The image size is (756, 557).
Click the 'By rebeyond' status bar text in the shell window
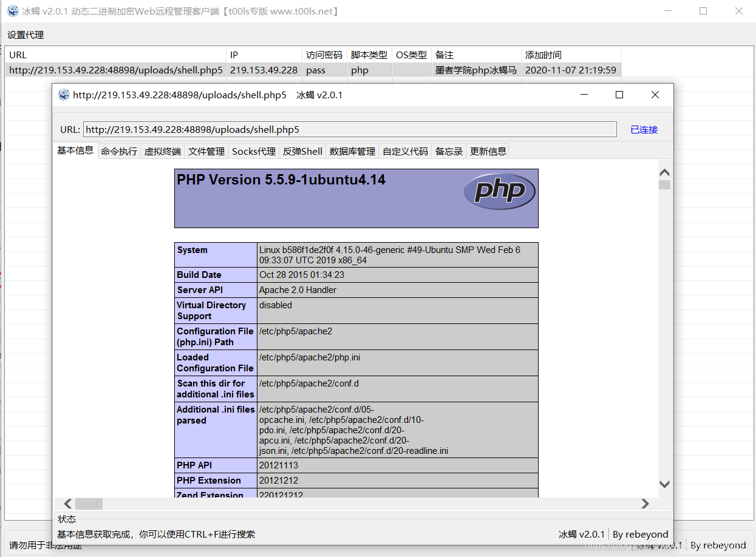tap(641, 535)
